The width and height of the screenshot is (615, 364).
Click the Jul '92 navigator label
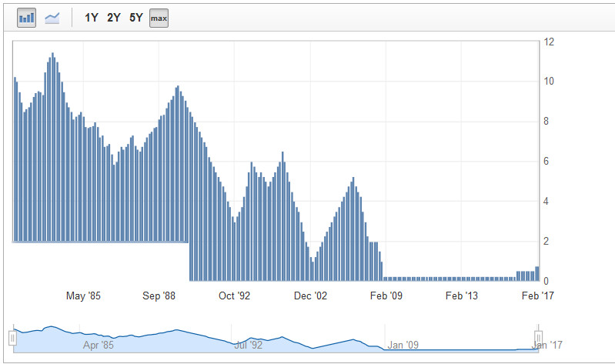pos(248,345)
